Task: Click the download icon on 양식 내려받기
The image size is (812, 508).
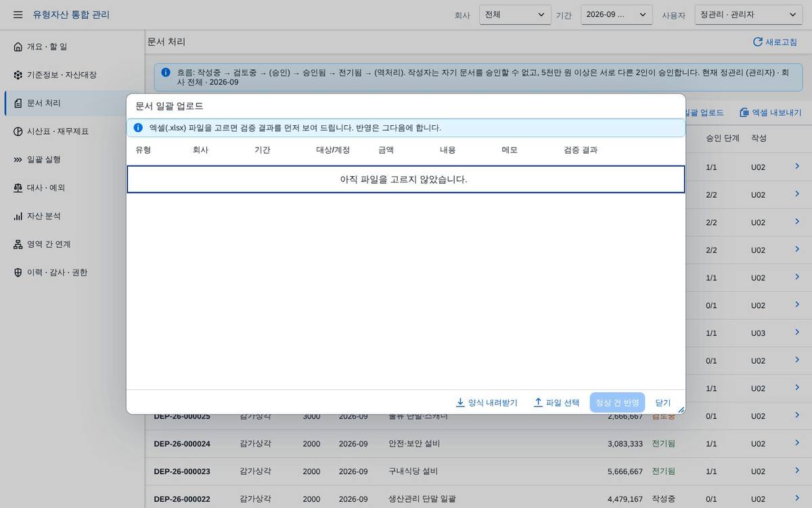Action: click(460, 402)
